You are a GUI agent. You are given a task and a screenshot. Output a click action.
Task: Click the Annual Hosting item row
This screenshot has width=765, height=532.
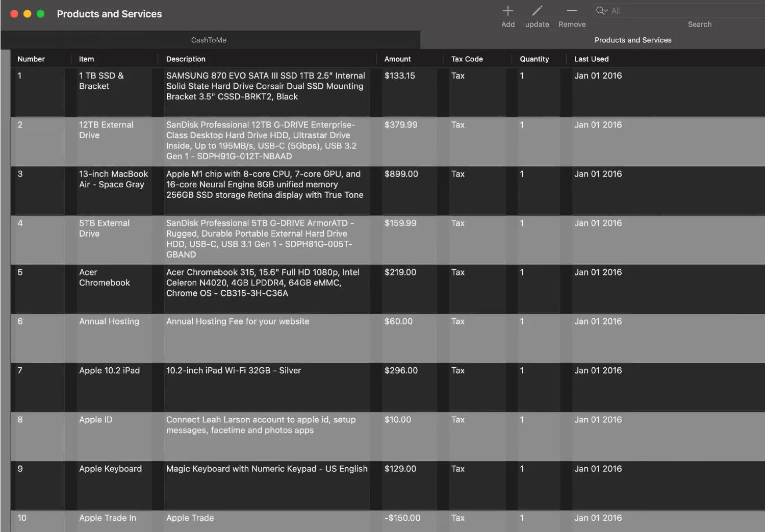pos(109,321)
